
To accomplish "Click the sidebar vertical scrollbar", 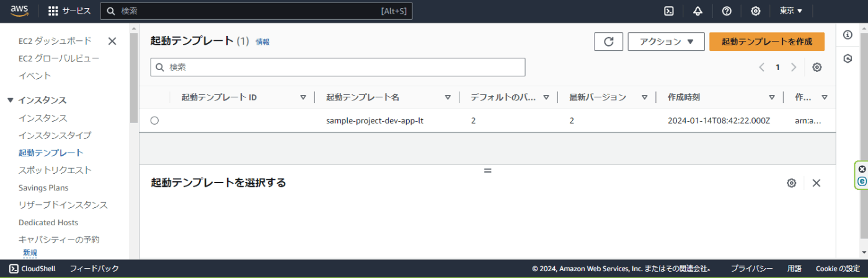I will pos(134,78).
